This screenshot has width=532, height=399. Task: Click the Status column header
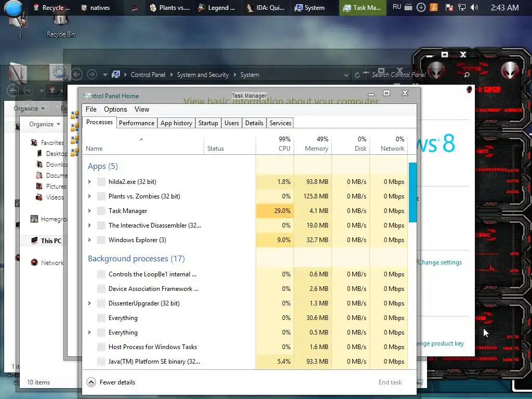pos(230,144)
